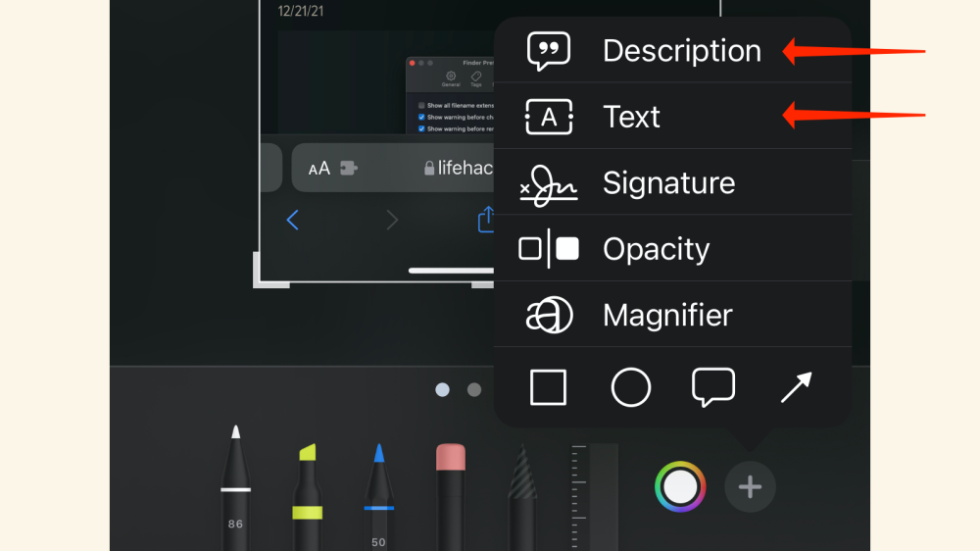980x551 pixels.
Task: Add a Text box annotation
Action: tap(631, 117)
